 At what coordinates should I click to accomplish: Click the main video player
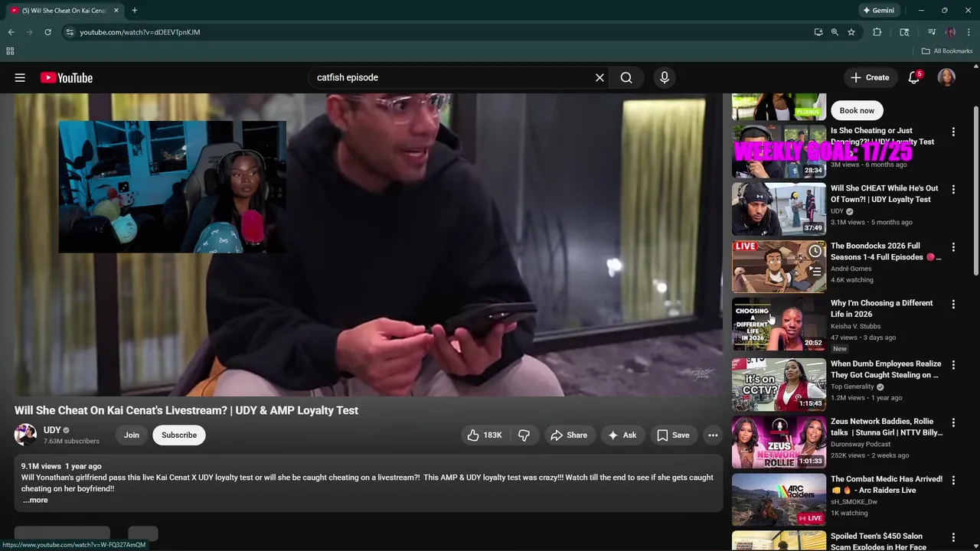[367, 245]
